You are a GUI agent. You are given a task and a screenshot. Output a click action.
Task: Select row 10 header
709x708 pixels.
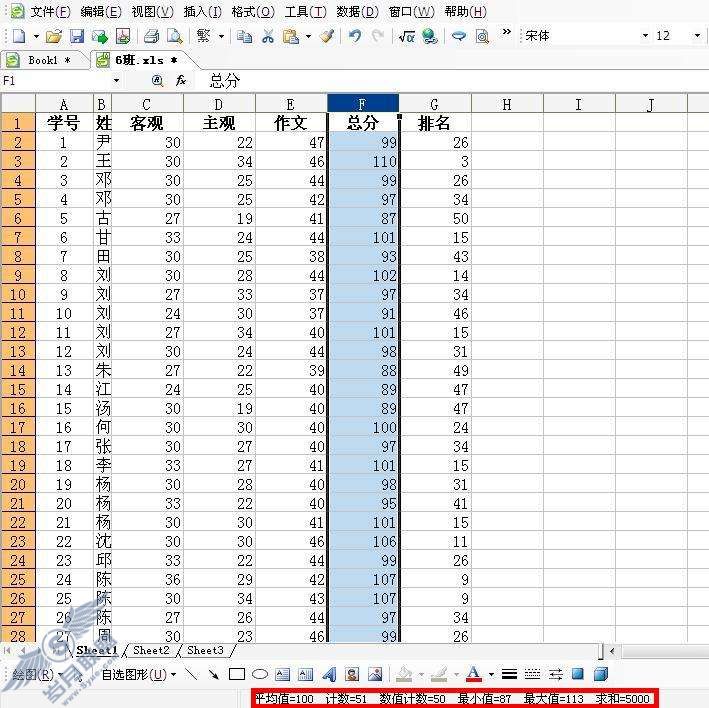point(18,294)
